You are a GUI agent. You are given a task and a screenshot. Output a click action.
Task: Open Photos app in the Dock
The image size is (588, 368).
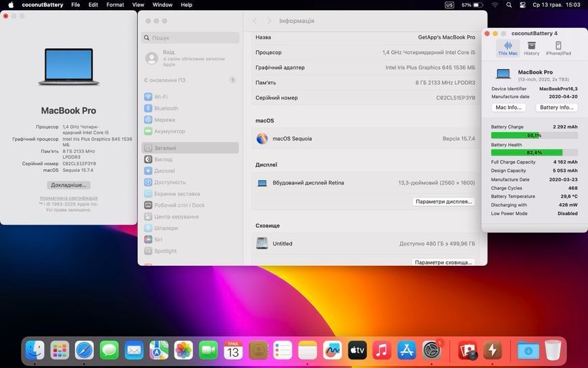tap(183, 350)
